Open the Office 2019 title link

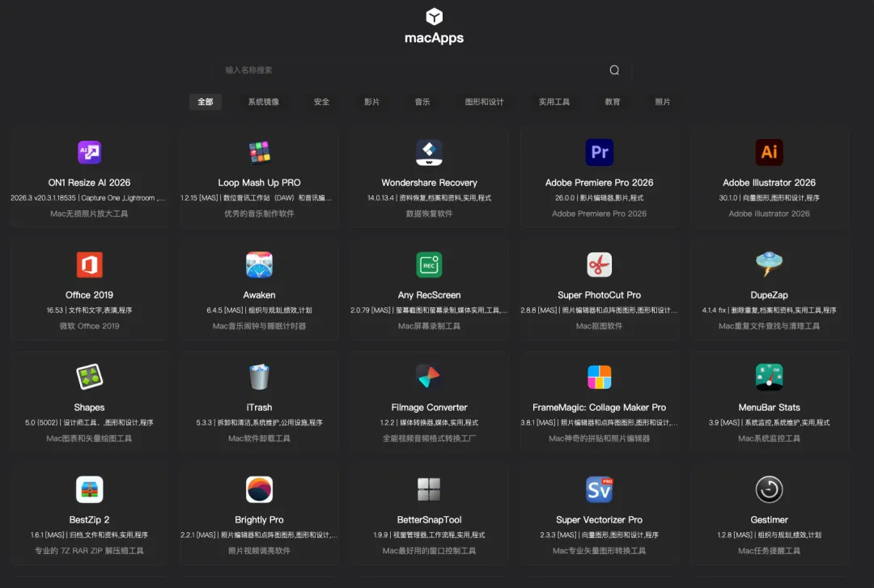[x=89, y=295]
